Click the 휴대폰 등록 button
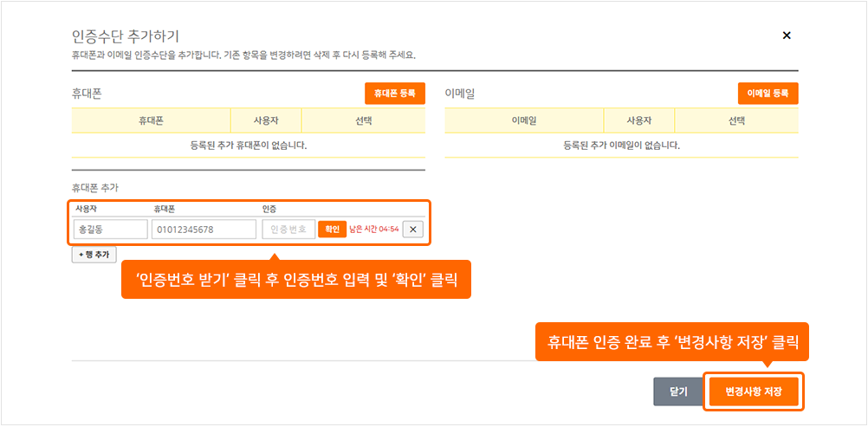 tap(395, 94)
